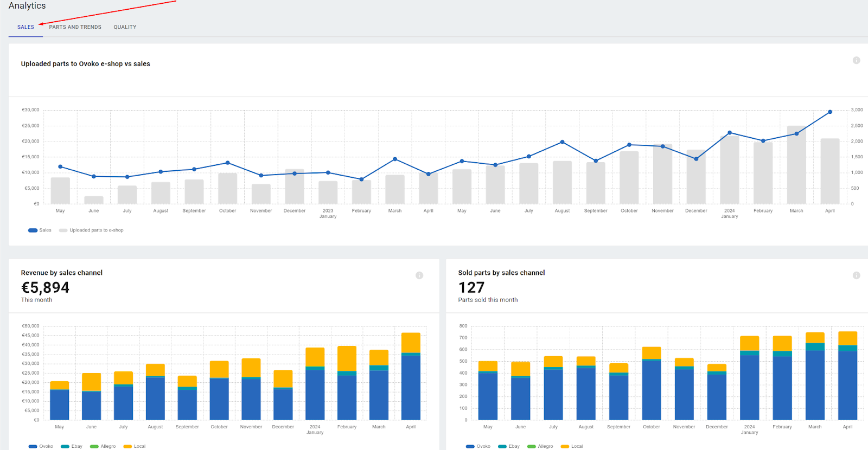Open the Sales analytics tab

[x=25, y=27]
